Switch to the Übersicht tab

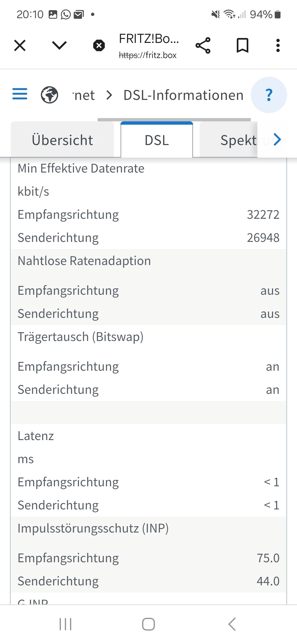tap(62, 140)
